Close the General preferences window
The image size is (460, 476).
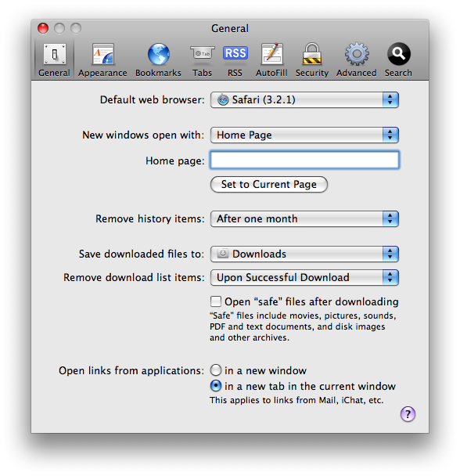click(43, 28)
